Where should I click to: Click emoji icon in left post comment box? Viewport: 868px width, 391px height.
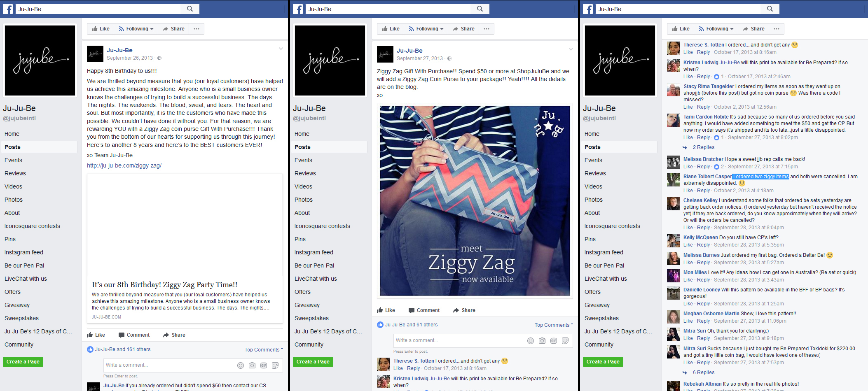click(x=241, y=365)
